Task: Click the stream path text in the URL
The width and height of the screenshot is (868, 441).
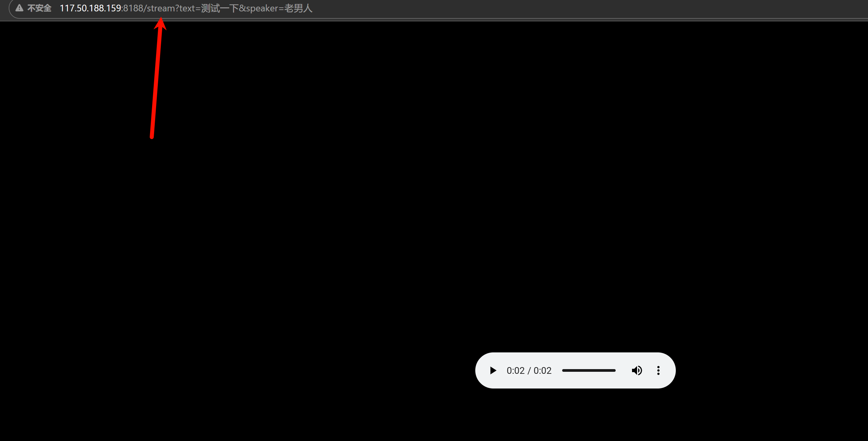Action: pos(158,8)
